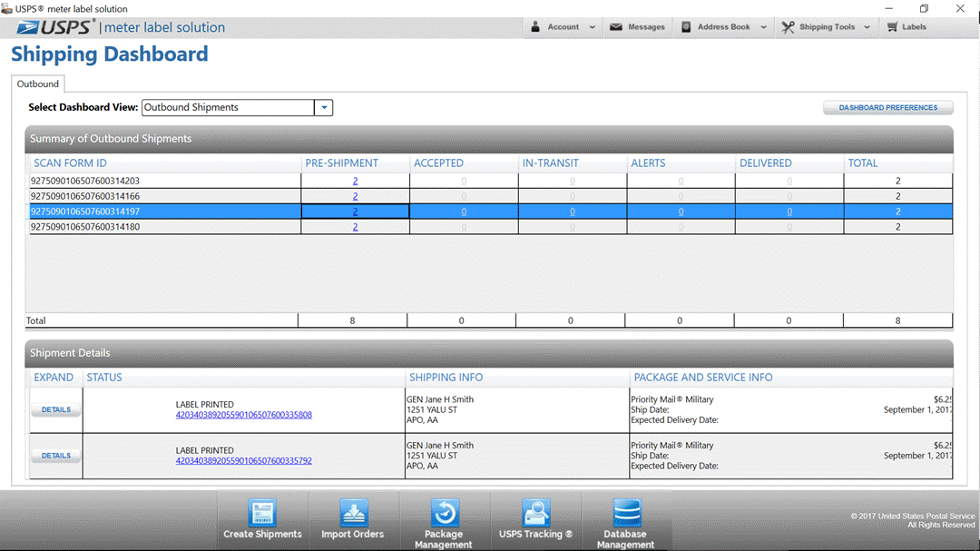This screenshot has width=980, height=551.
Task: Click the Address Book icon
Action: coord(686,27)
